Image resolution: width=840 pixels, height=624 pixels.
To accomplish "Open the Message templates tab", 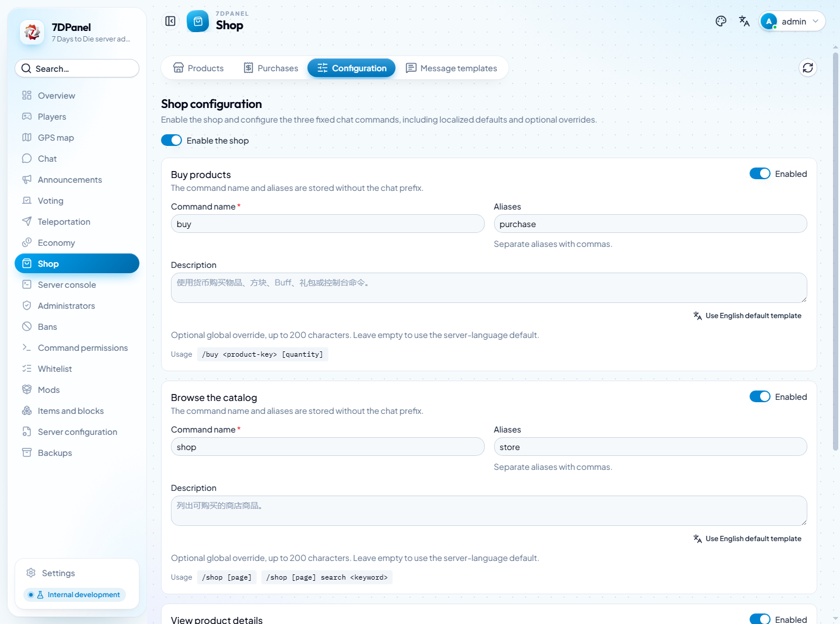I will click(x=452, y=68).
